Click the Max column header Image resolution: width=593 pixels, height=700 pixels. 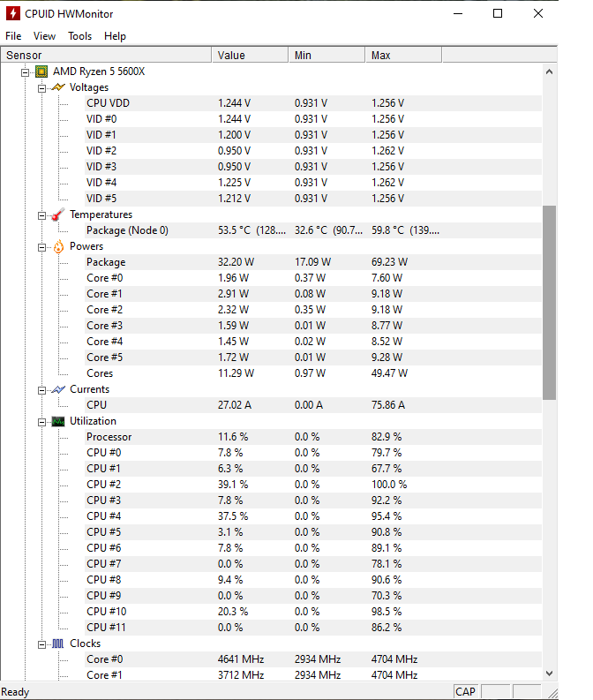[x=403, y=56]
